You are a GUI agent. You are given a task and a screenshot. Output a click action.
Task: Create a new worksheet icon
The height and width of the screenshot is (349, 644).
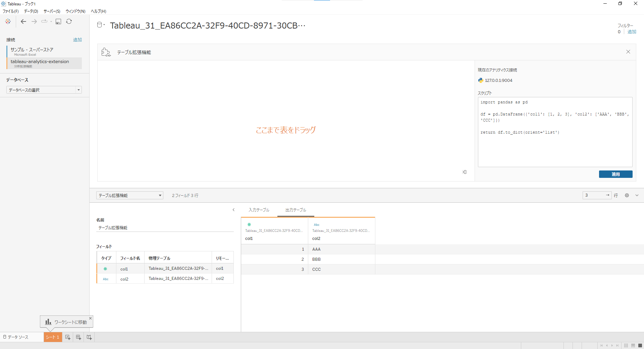[68, 337]
